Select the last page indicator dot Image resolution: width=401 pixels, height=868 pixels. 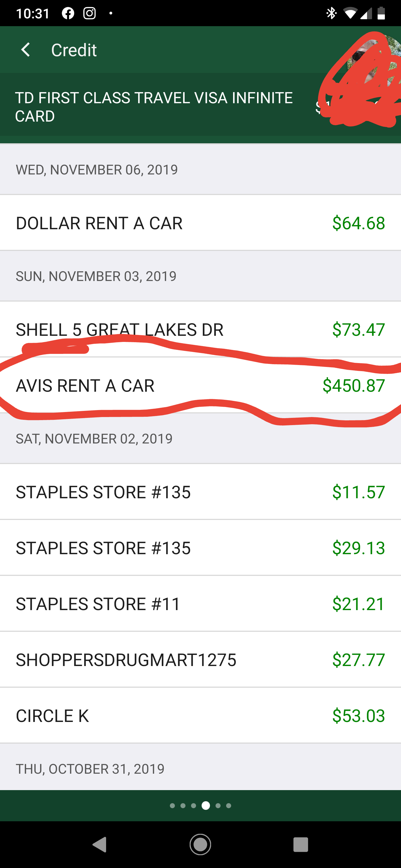229,806
